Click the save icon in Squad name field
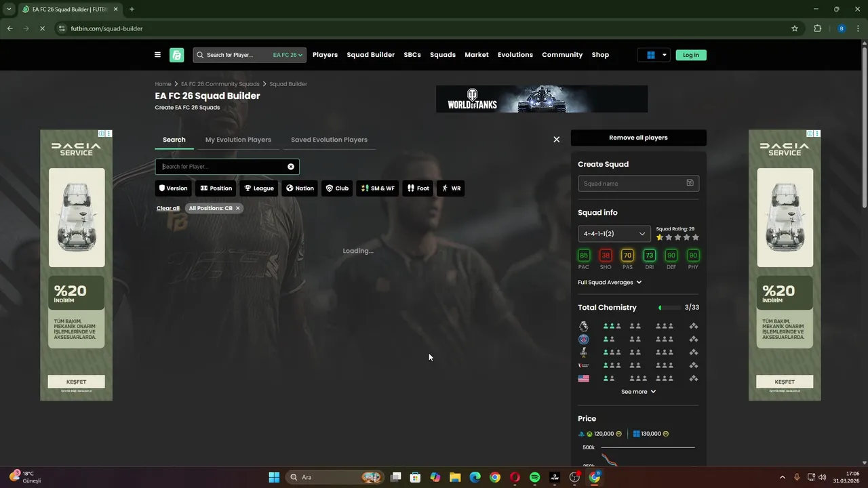Screen dimensions: 868x488 [690, 183]
